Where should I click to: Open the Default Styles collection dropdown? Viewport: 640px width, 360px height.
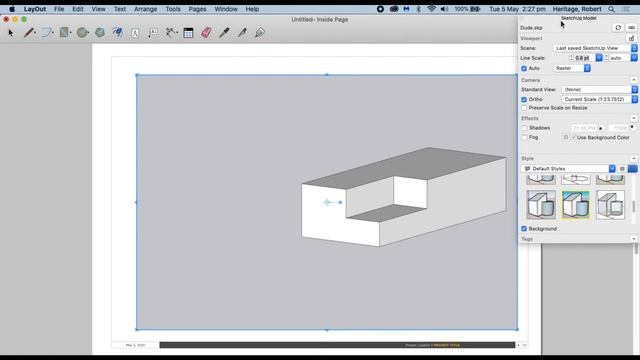[569, 169]
